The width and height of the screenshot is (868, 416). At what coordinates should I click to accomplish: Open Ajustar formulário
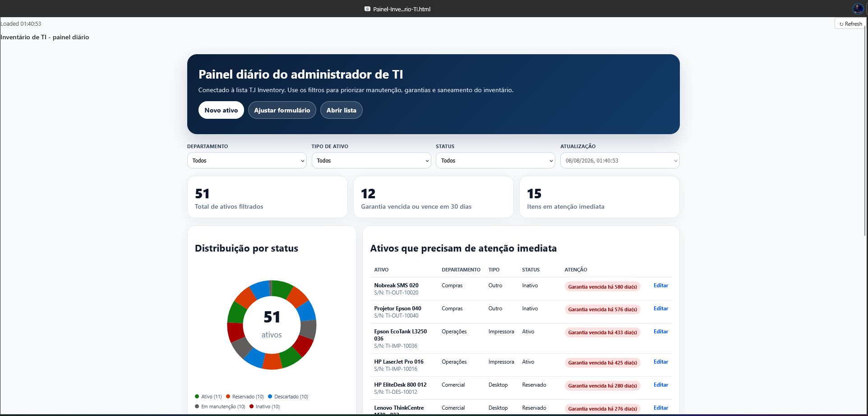coord(282,110)
